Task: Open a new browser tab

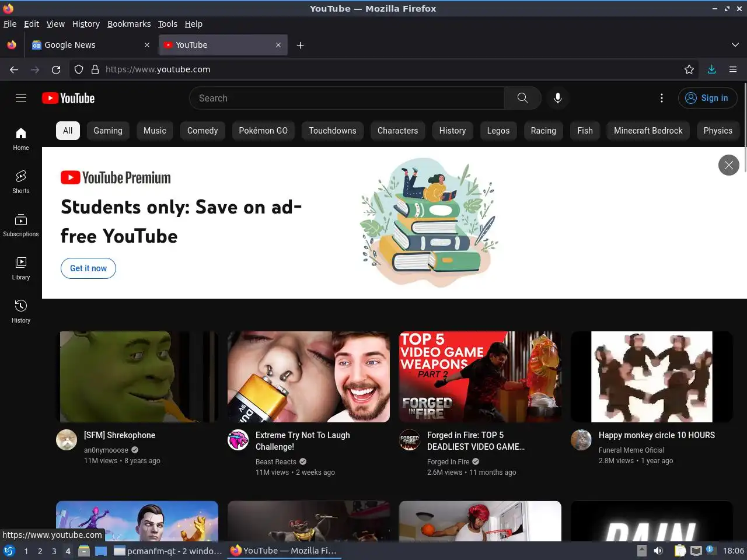Action: coord(300,45)
